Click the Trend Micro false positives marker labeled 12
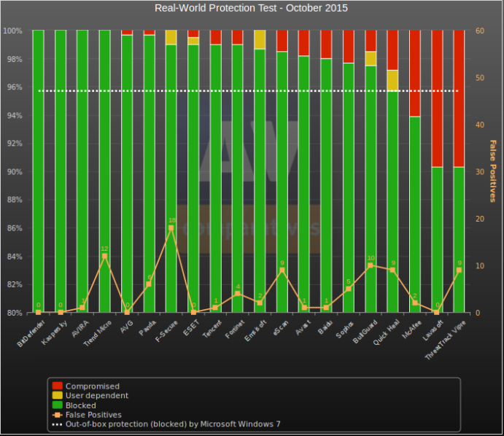This screenshot has height=436, width=504. tap(104, 256)
